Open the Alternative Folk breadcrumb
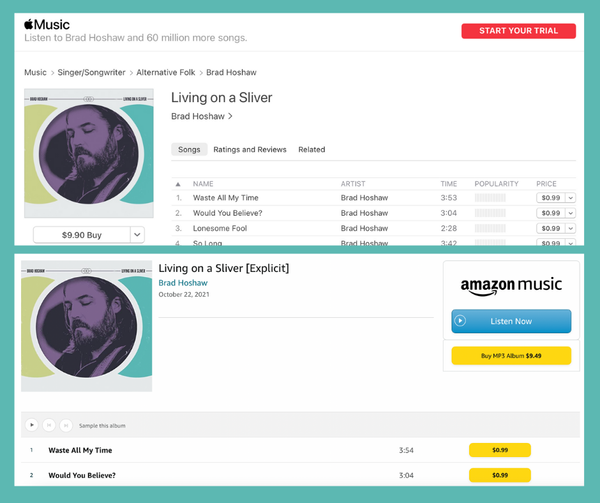Image resolution: width=600 pixels, height=503 pixels. (x=166, y=72)
